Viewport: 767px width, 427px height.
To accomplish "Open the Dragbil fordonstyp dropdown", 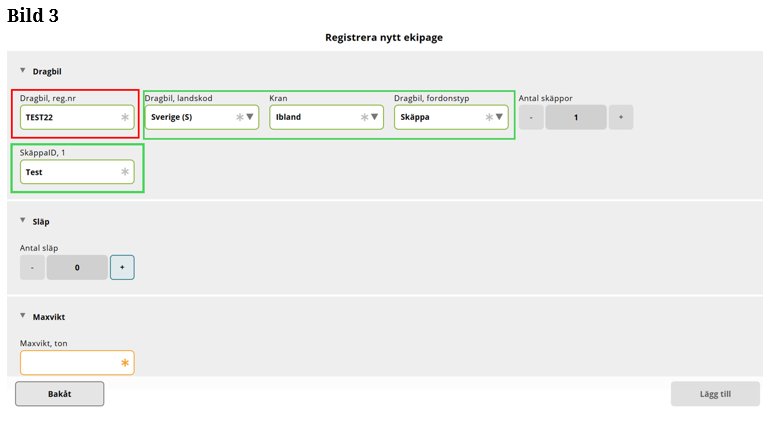I will point(451,117).
